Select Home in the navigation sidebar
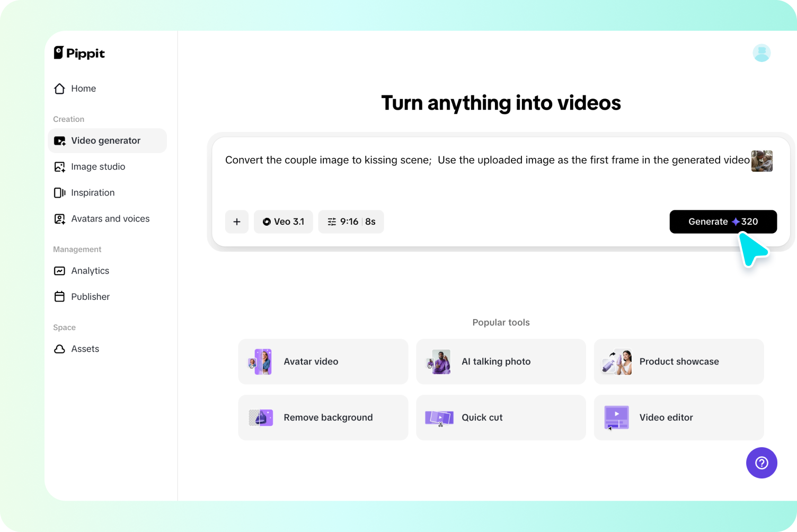Screen dimensions: 797x532 pos(83,88)
